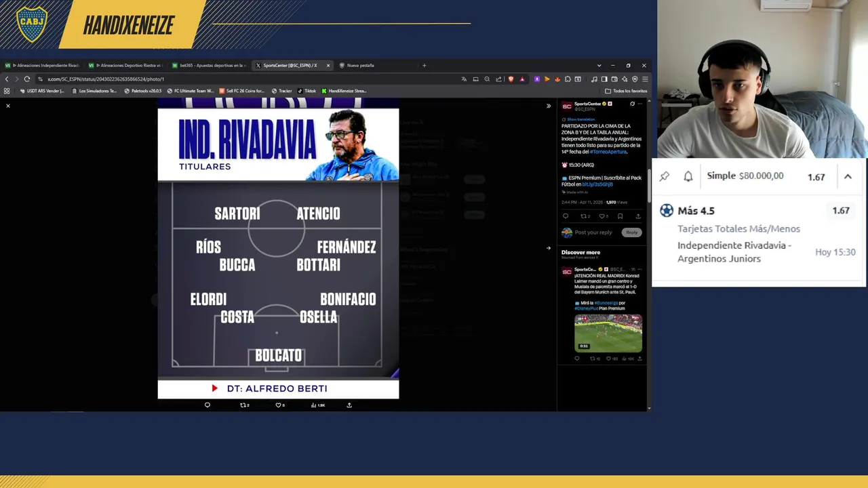
Task: Click the Reply button
Action: (x=632, y=232)
